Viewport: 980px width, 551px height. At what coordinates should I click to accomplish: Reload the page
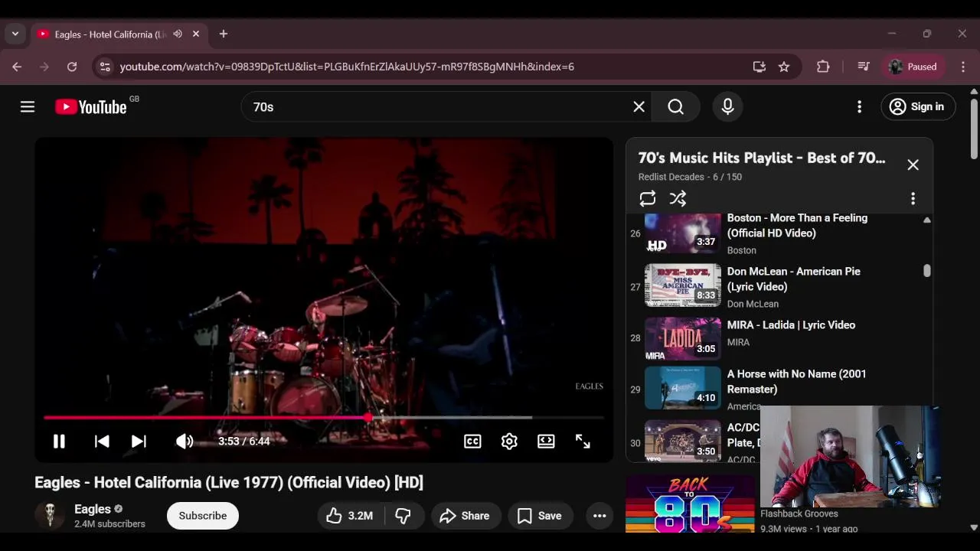click(x=72, y=67)
